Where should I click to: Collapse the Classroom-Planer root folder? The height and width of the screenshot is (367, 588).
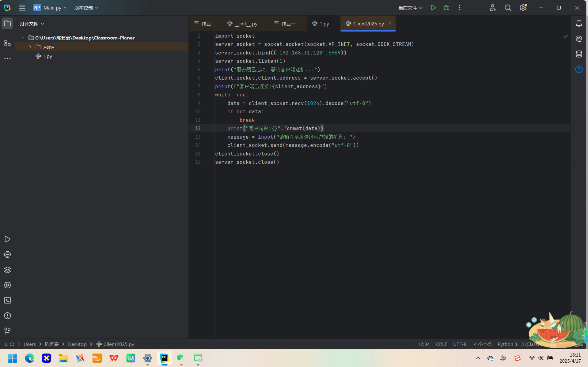click(x=23, y=38)
